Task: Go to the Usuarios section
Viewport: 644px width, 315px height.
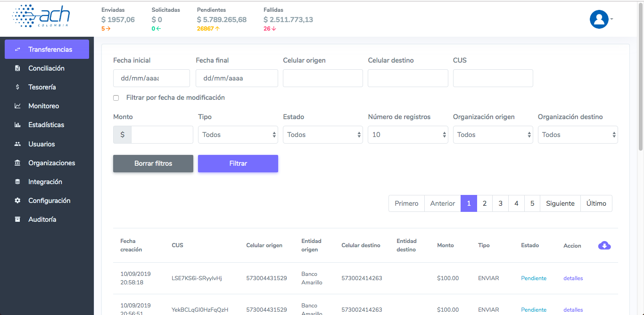Action: 47,144
